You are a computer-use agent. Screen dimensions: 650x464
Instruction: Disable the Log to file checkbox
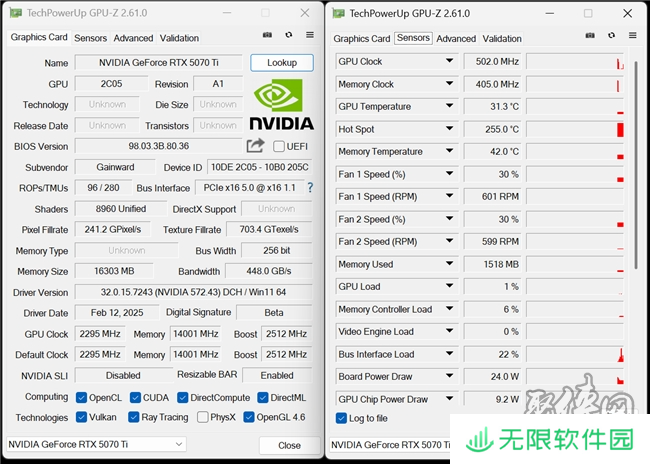341,418
